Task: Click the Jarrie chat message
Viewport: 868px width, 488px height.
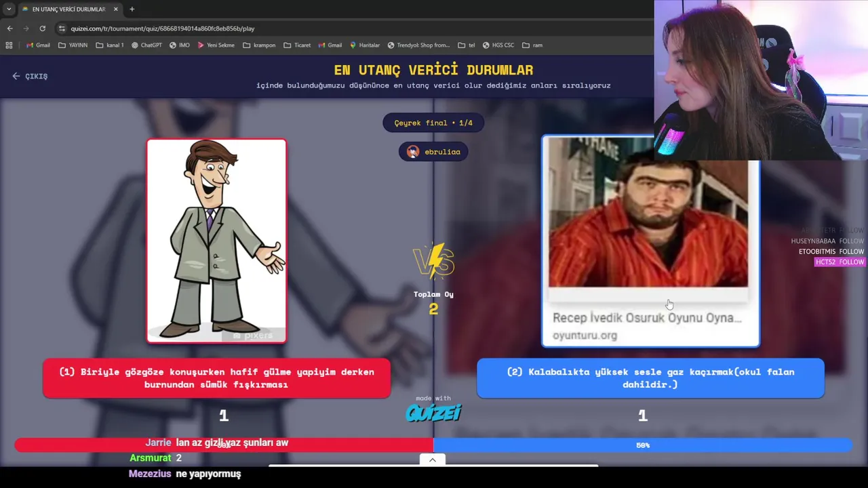Action: pos(217,443)
